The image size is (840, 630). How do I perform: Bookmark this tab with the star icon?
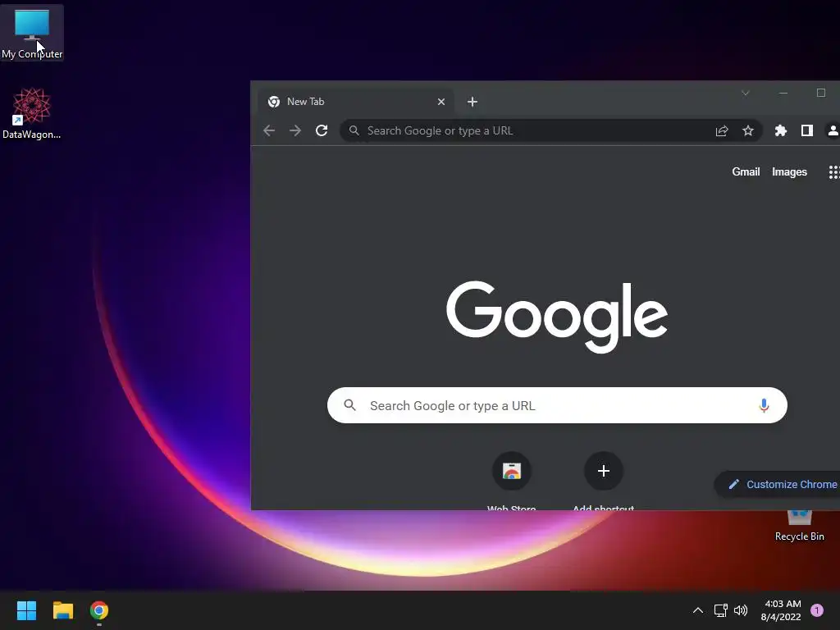[748, 130]
